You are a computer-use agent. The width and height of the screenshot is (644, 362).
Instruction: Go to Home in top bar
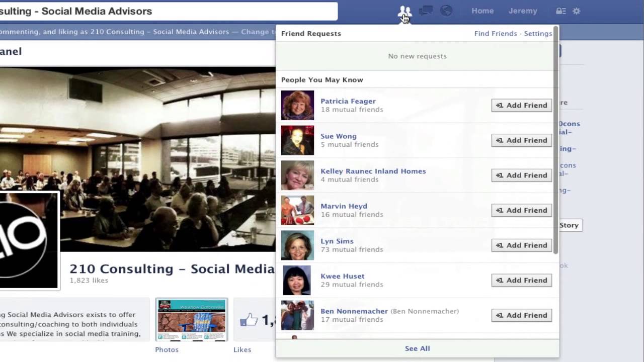point(482,11)
